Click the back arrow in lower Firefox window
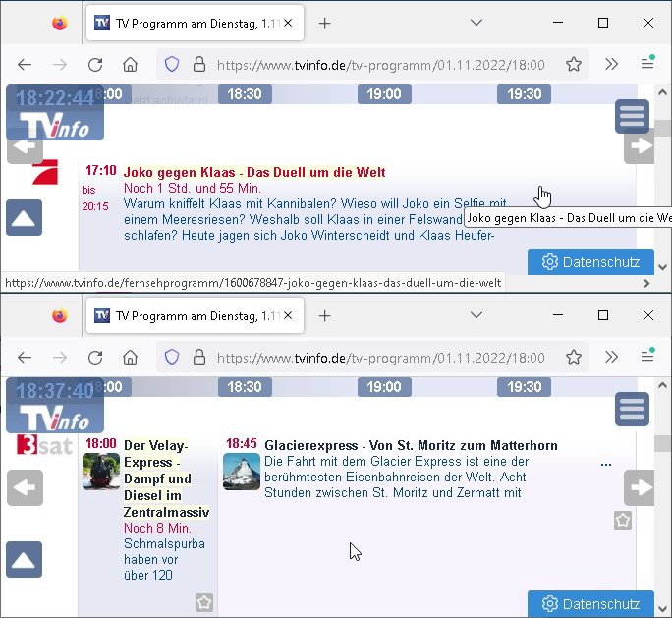 coord(25,358)
